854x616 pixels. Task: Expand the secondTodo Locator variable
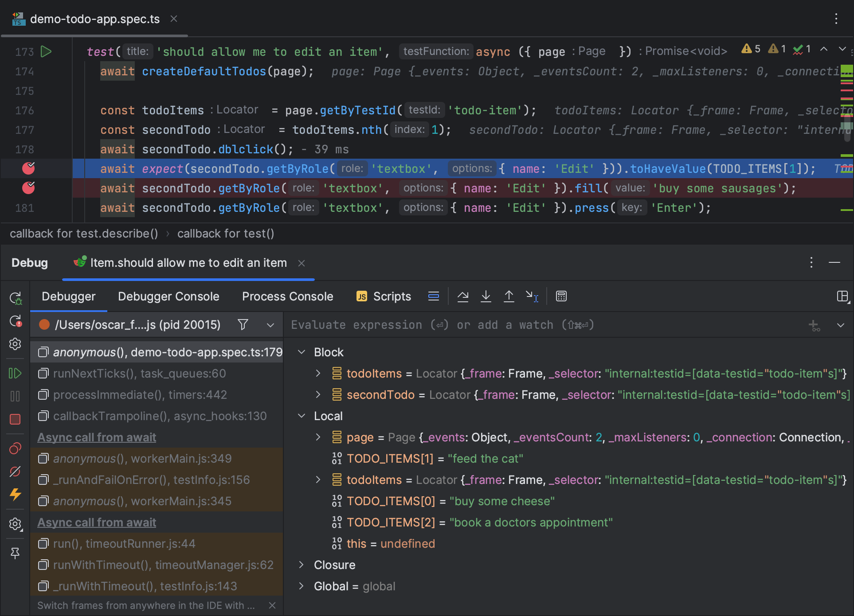tap(318, 395)
